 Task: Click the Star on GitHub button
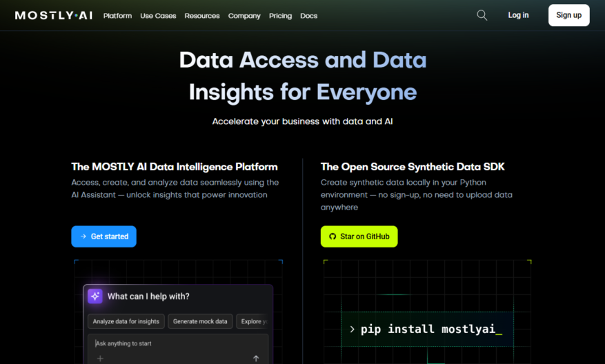[359, 236]
